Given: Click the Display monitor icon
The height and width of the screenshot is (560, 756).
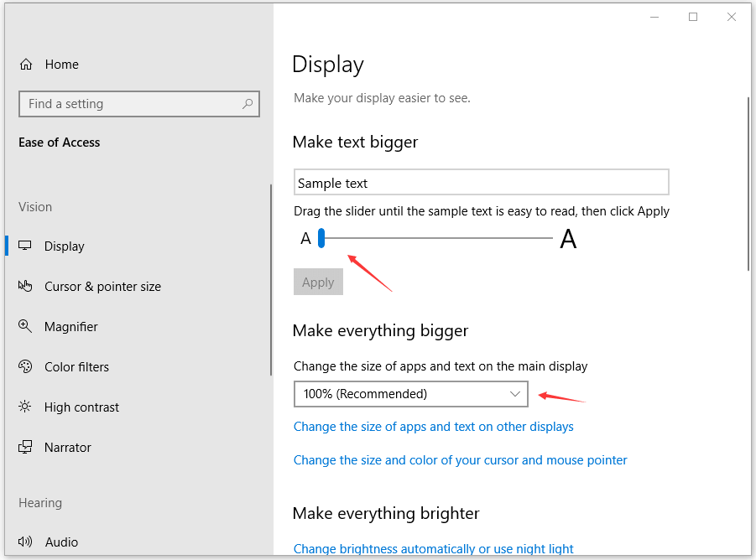Looking at the screenshot, I should pyautogui.click(x=26, y=246).
